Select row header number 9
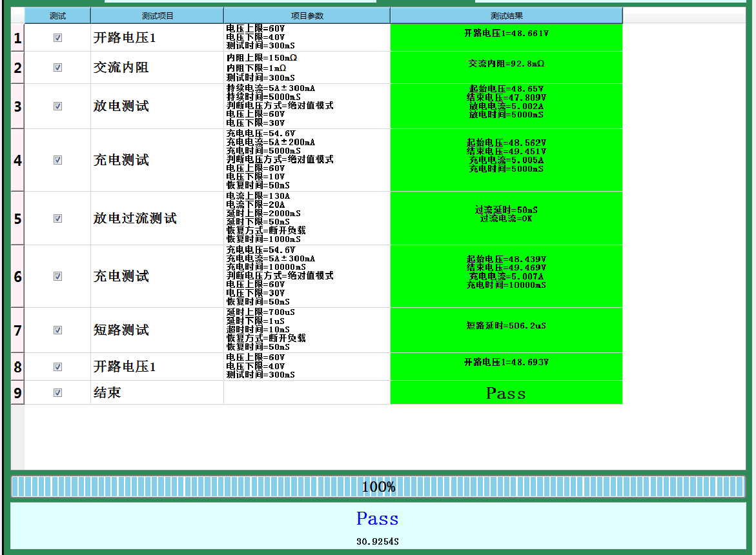The width and height of the screenshot is (756, 555). pyautogui.click(x=17, y=392)
